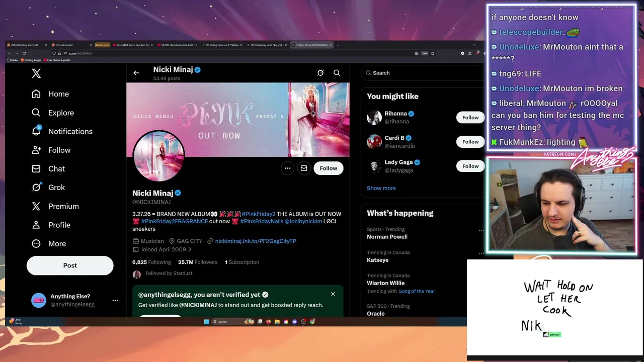Click the search icon in profile header
Image resolution: width=644 pixels, height=362 pixels.
pyautogui.click(x=337, y=73)
